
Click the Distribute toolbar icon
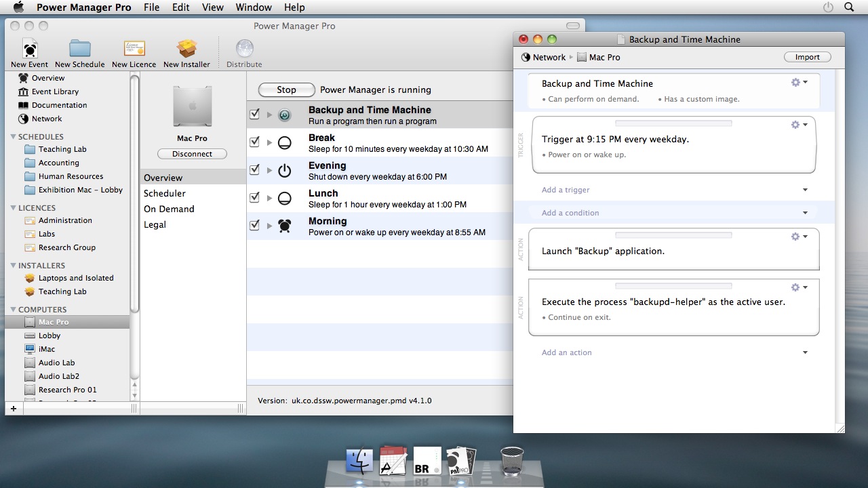click(244, 49)
